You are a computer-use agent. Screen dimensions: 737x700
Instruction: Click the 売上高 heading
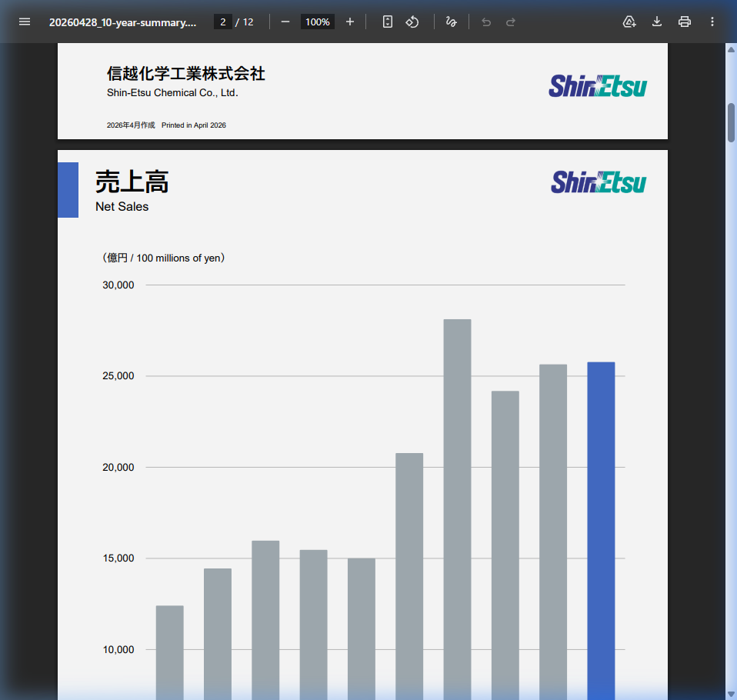(132, 182)
